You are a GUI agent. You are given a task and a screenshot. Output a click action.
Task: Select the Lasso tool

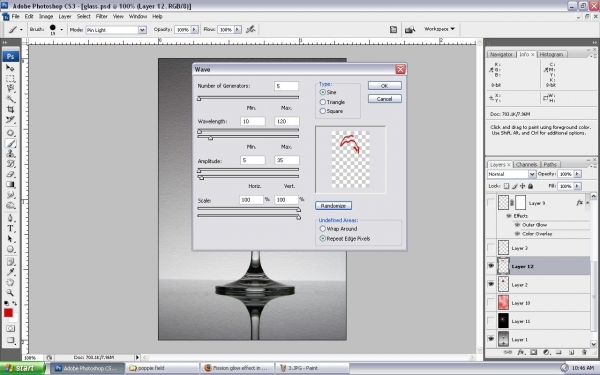point(10,89)
